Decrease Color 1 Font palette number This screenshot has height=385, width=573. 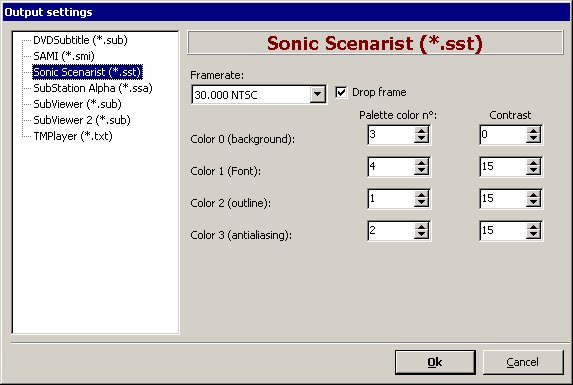(421, 171)
